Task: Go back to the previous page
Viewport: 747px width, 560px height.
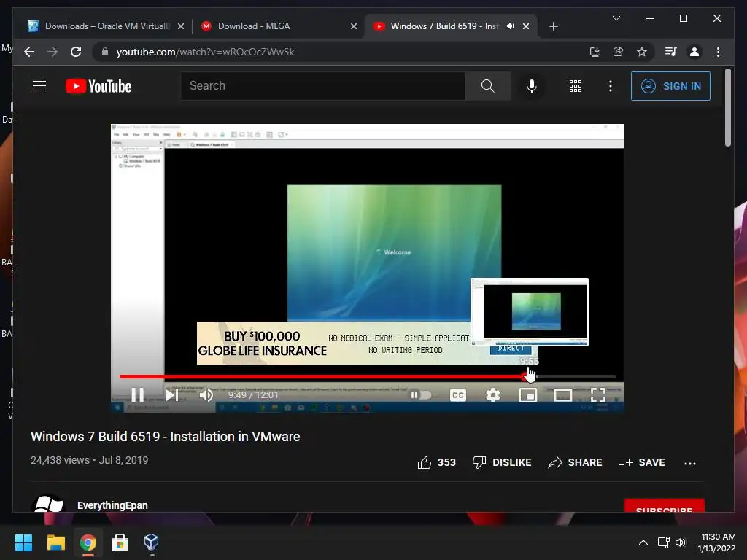Action: pyautogui.click(x=29, y=52)
